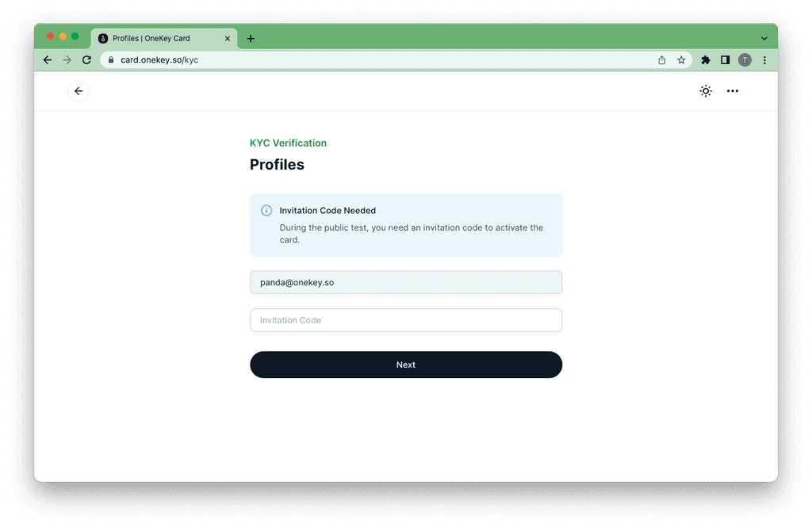Open a new tab with plus button
The width and height of the screenshot is (812, 527).
click(251, 38)
